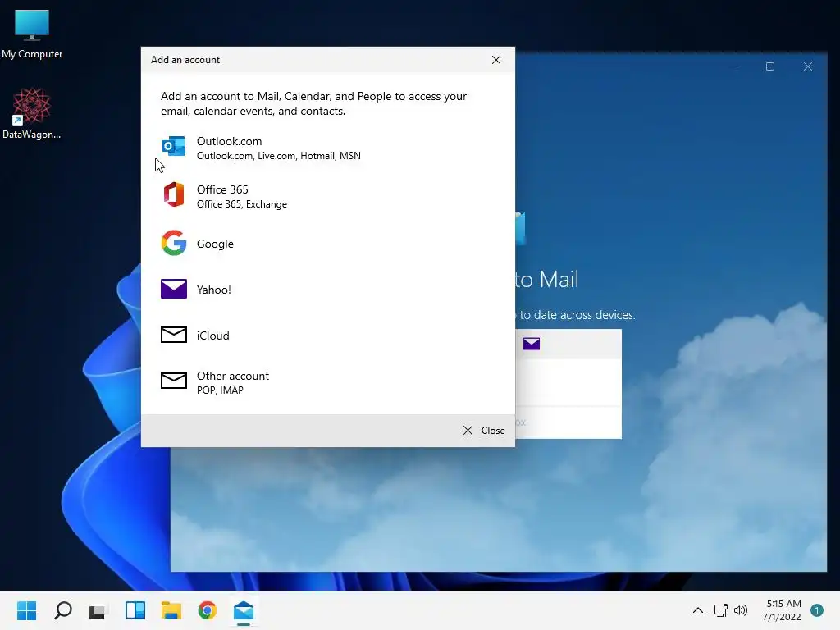The width and height of the screenshot is (840, 630).
Task: Select the Outlook.com account icon
Action: pos(174,146)
